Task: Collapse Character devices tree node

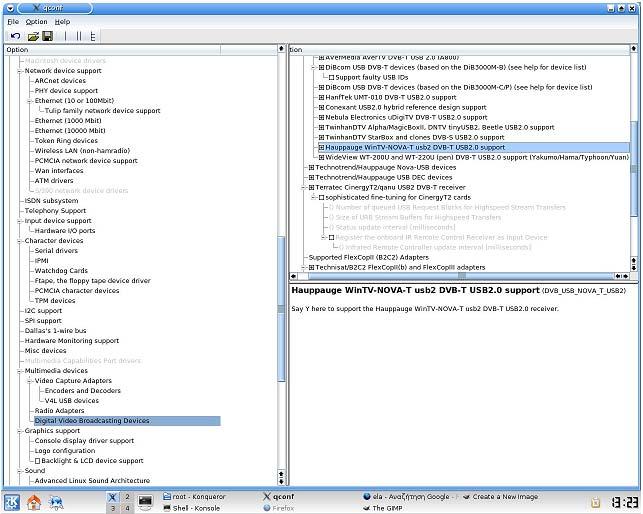Action: (19, 241)
